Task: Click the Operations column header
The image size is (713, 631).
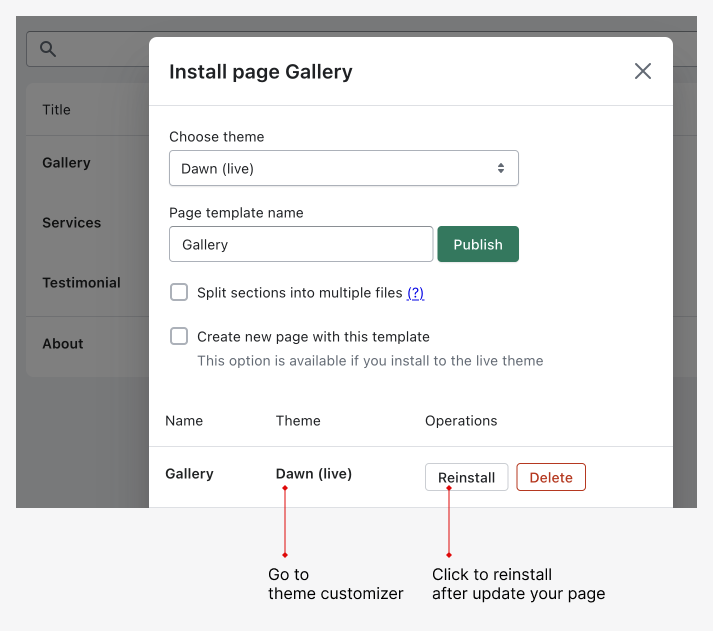Action: pyautogui.click(x=460, y=421)
